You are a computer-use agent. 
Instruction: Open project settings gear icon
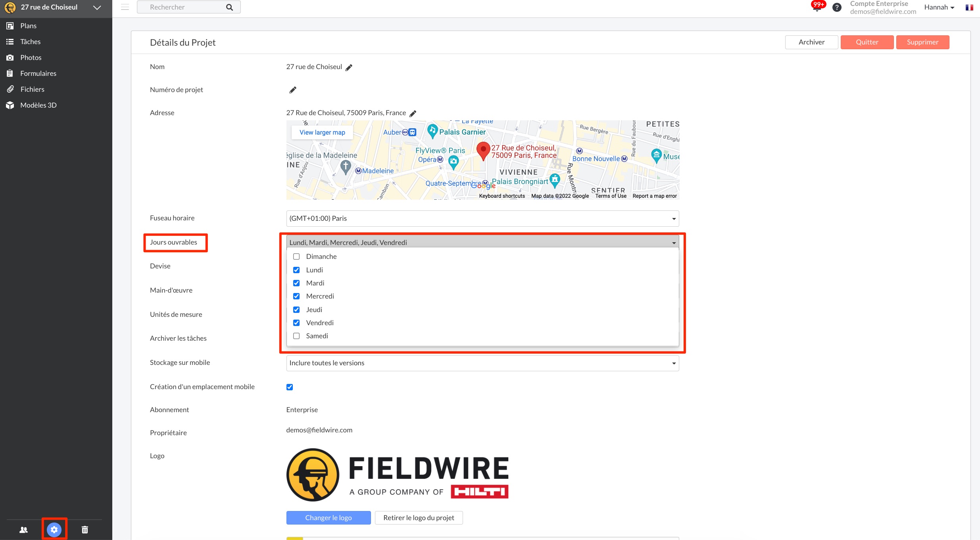[x=54, y=529]
